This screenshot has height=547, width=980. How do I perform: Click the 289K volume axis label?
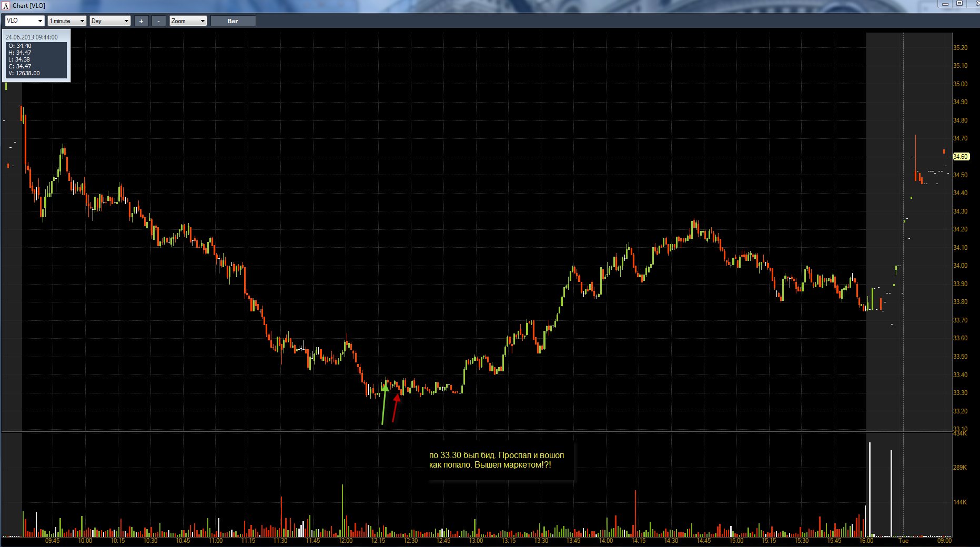[x=960, y=468]
